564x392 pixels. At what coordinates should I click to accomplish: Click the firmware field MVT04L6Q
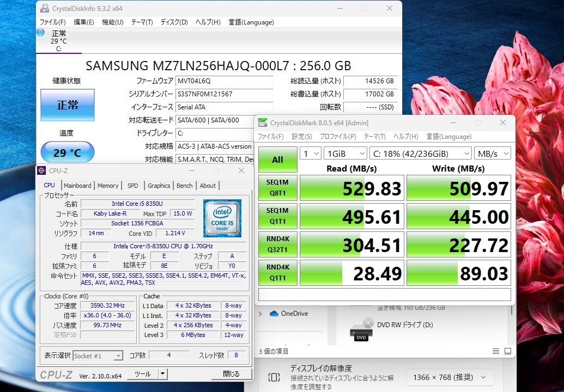coord(224,81)
